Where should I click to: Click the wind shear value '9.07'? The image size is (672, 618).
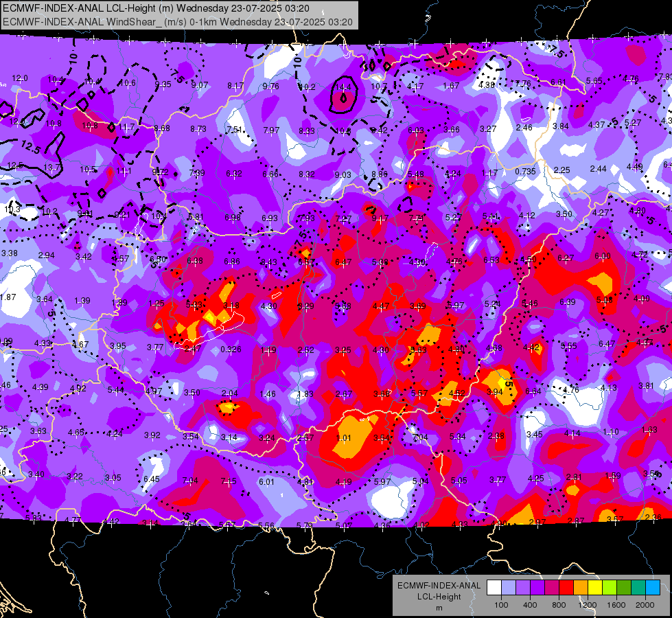(200, 85)
